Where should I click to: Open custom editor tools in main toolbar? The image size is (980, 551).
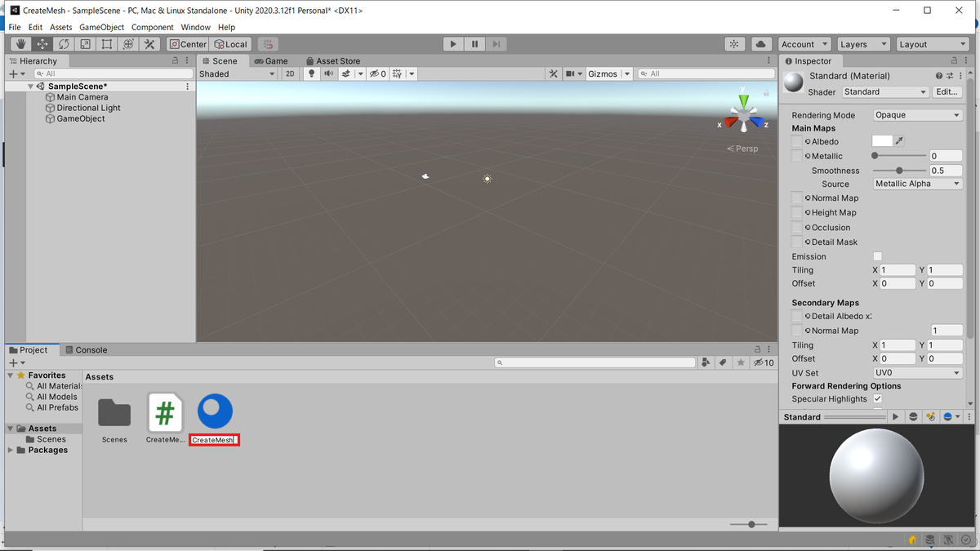pyautogui.click(x=149, y=44)
